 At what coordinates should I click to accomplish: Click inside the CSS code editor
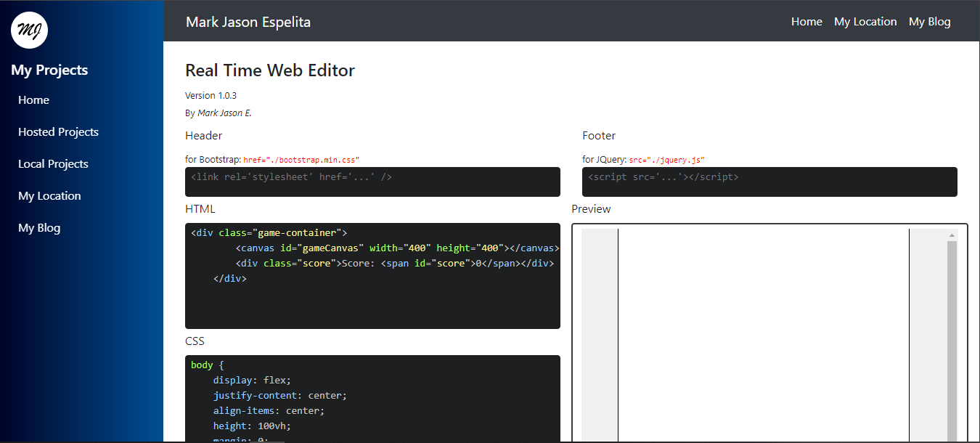coord(372,399)
